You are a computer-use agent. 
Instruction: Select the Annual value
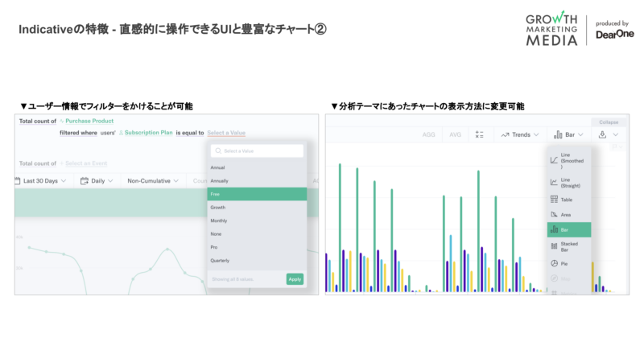click(x=257, y=167)
